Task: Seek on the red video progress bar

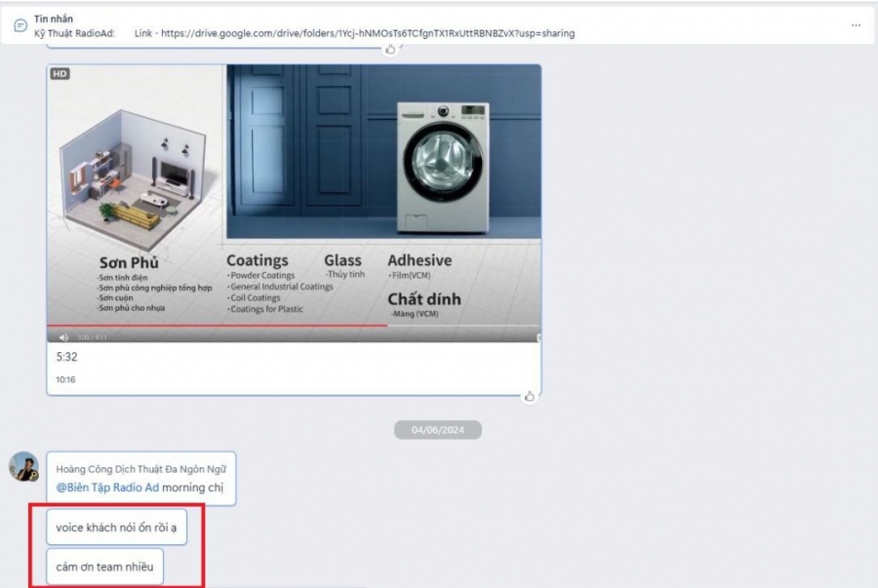Action: pos(215,327)
